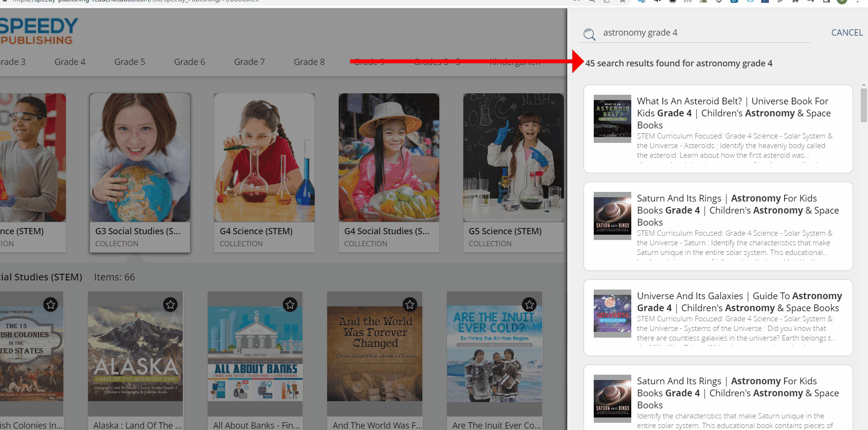Click the results scrollbar up arrow

864,85
